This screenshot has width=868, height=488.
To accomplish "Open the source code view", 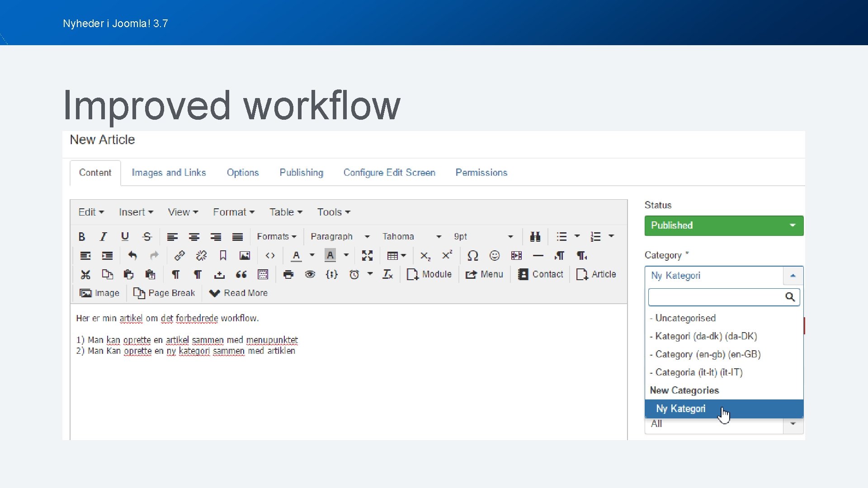I will tap(270, 256).
